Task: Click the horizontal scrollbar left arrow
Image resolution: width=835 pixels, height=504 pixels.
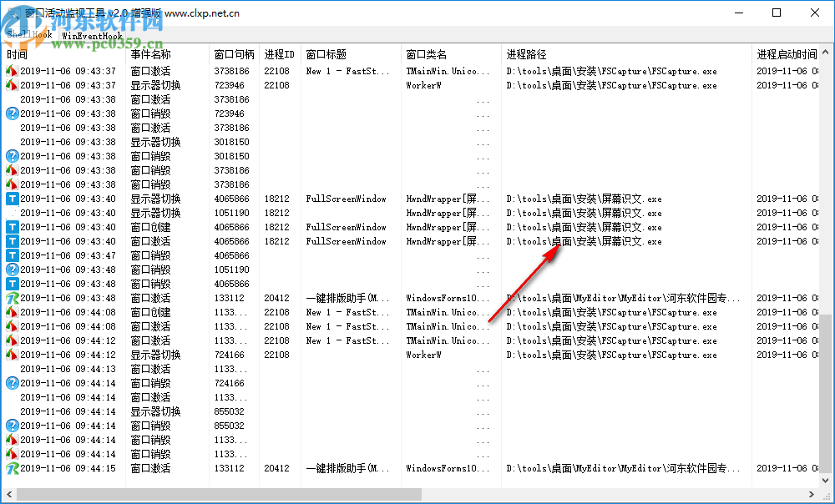Action: point(9,495)
